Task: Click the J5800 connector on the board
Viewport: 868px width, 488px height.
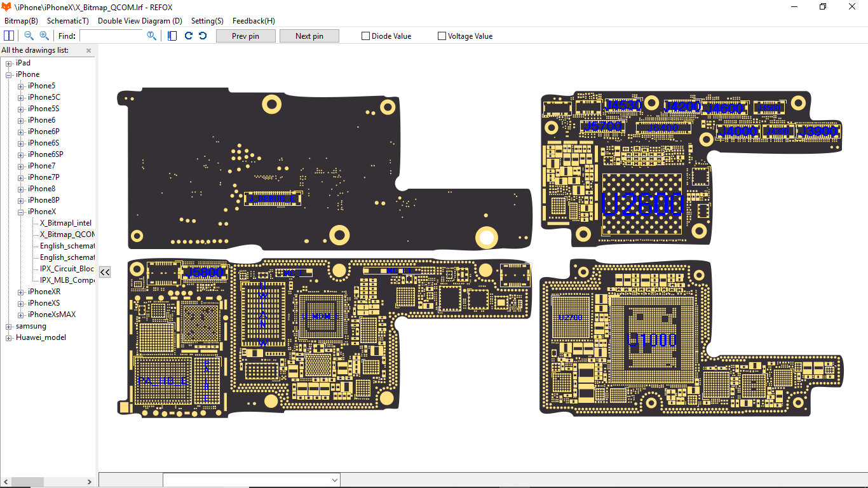Action: click(x=205, y=272)
